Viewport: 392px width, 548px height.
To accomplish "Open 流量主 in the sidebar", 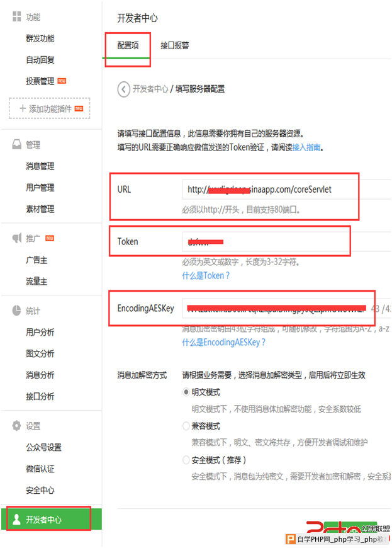I will coord(36,282).
